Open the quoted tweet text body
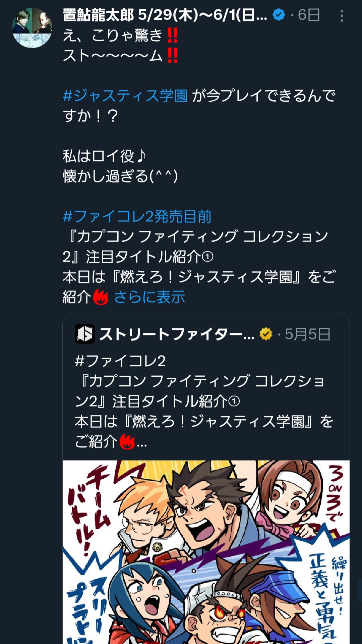This screenshot has height=644, width=362. pos(204,401)
